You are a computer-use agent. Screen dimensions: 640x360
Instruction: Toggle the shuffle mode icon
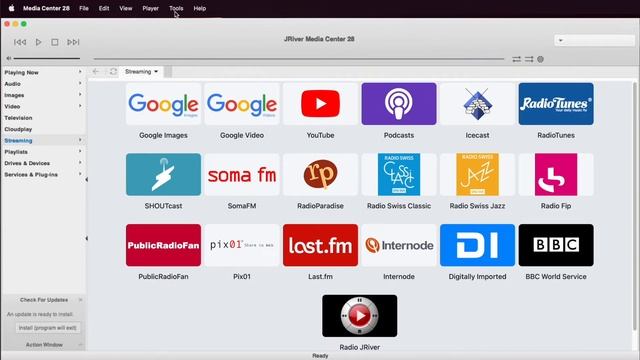pyautogui.click(x=529, y=59)
